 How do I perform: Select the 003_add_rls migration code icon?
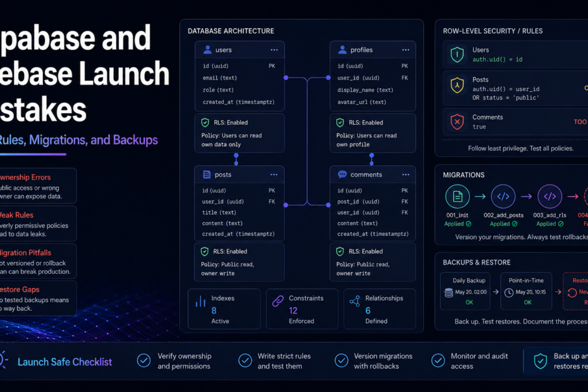pos(550,196)
